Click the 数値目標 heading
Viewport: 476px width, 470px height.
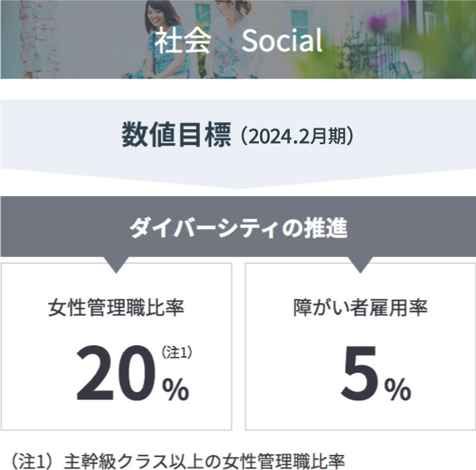[177, 135]
